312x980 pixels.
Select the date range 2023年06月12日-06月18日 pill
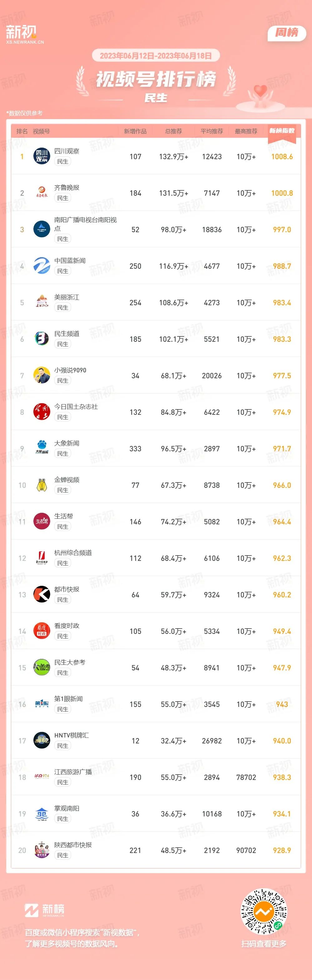[156, 56]
